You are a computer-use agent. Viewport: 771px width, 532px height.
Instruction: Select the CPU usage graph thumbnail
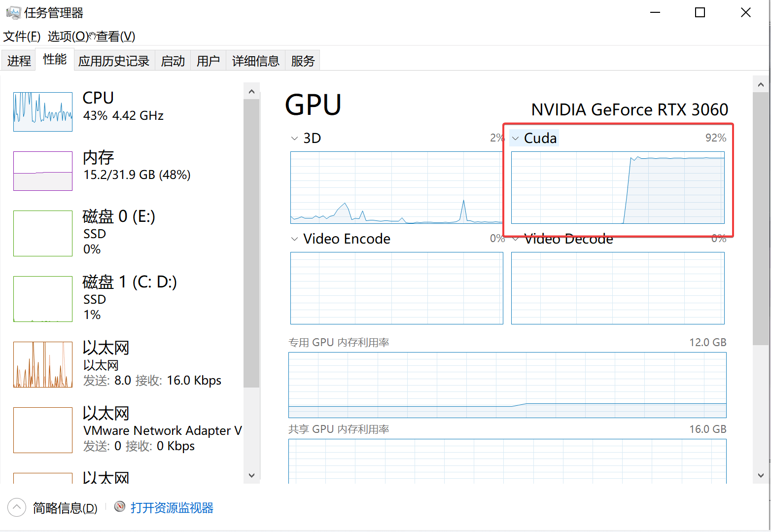[43, 112]
